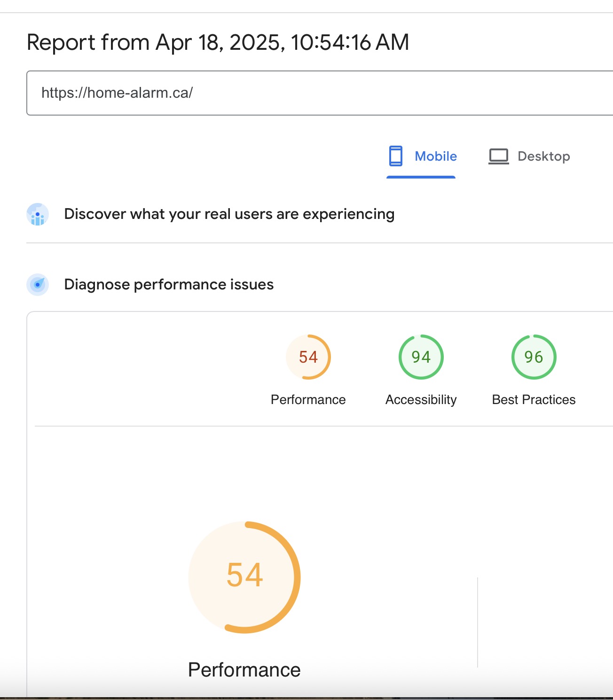This screenshot has height=700, width=613.
Task: Click the Performance label under score 54
Action: [x=308, y=400]
